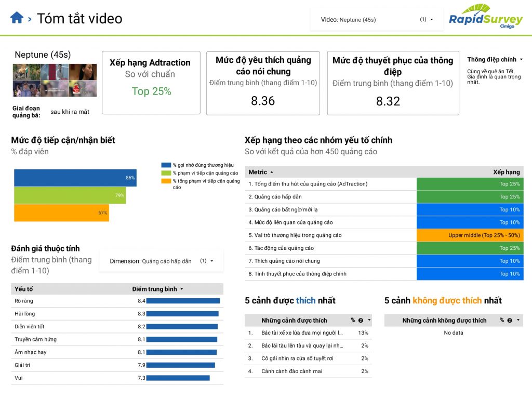Click the Giải trí attribute row
The height and width of the screenshot is (399, 532).
pyautogui.click(x=117, y=365)
